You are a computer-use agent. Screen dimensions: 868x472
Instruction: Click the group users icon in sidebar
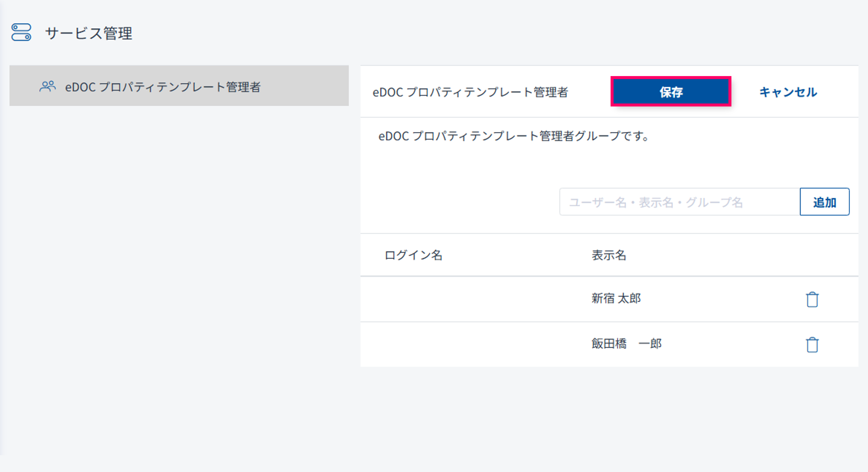[47, 86]
